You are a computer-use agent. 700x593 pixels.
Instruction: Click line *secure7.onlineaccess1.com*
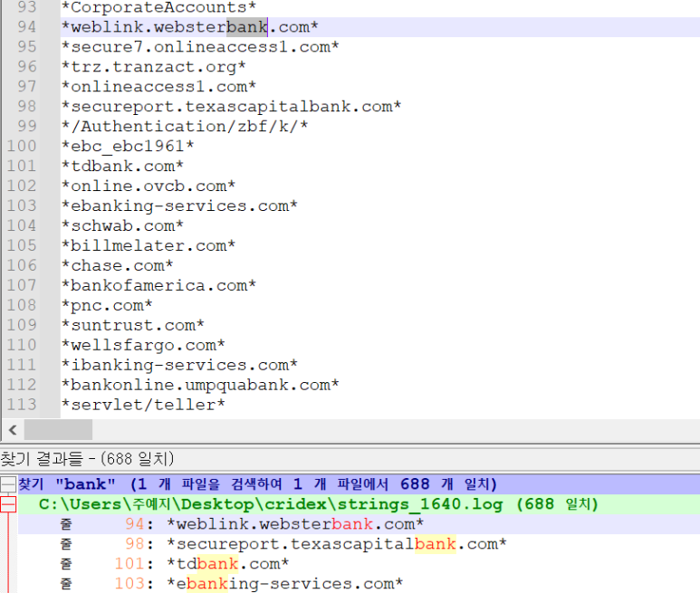pyautogui.click(x=200, y=47)
